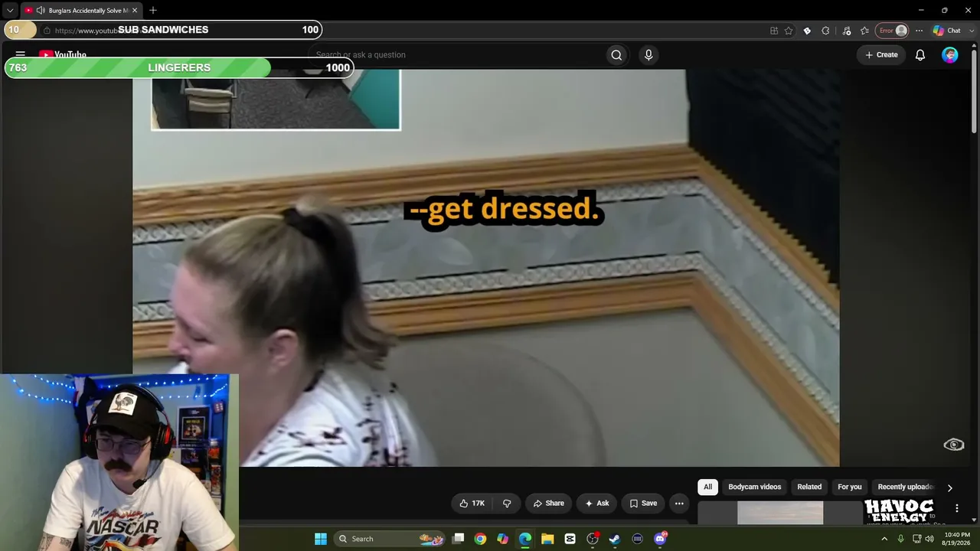Screen dimensions: 980x551
Task: Close the Burglars Accidentally Solve tab
Action: pos(136,10)
